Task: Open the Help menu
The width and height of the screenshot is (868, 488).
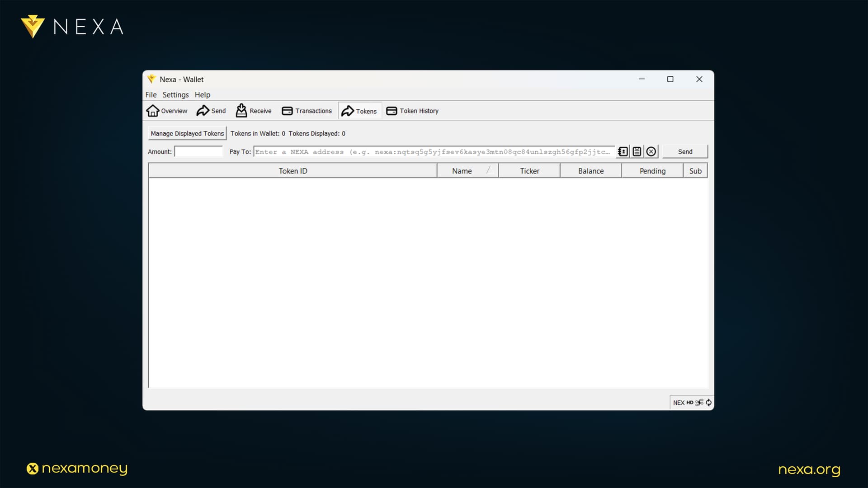Action: (203, 94)
